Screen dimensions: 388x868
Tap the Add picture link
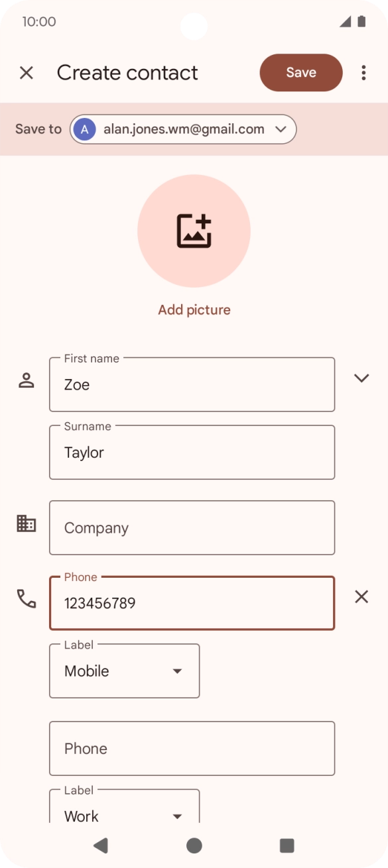click(194, 310)
